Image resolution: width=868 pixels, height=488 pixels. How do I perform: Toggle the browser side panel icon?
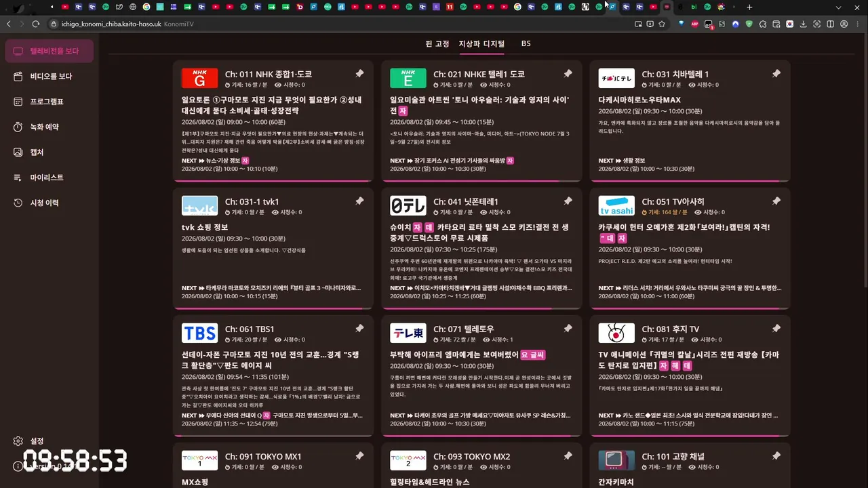click(831, 24)
